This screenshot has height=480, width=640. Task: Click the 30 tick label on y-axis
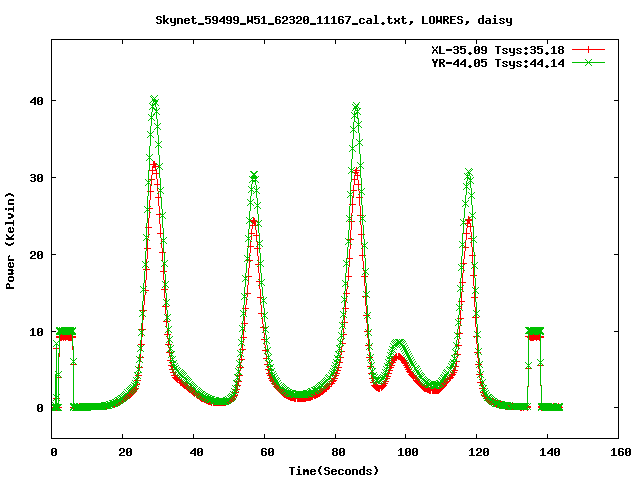[x=38, y=178]
